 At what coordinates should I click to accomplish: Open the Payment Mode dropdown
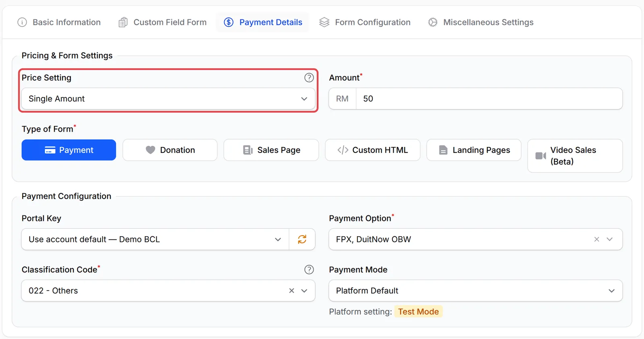pos(476,291)
